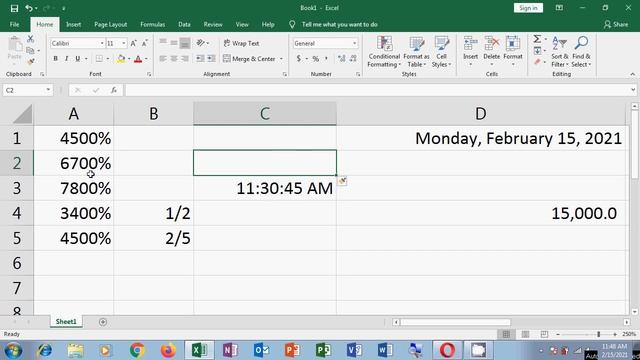Open Cell Styles gallery
Viewport: 640px width, 360px height.
click(x=441, y=52)
